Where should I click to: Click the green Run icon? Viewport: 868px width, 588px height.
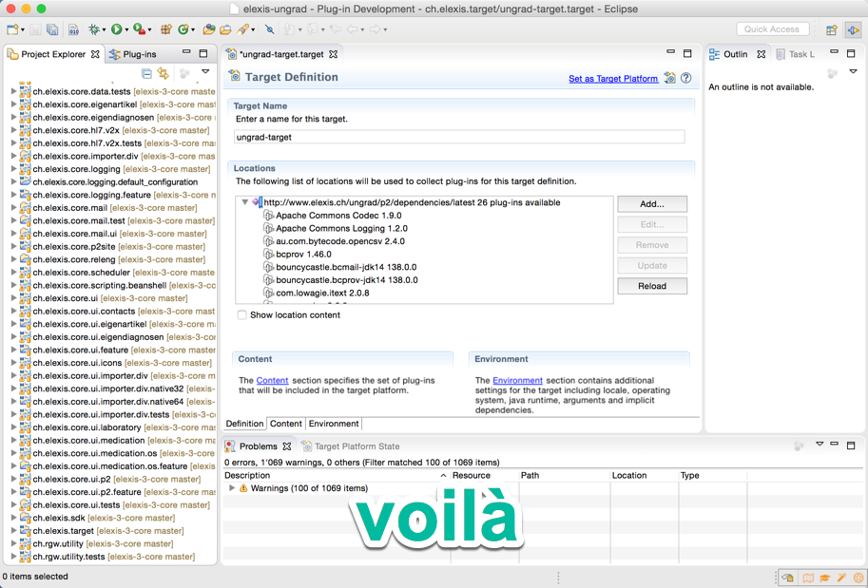coord(116,29)
